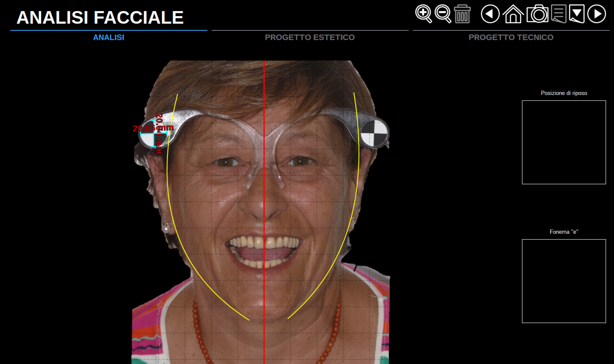The height and width of the screenshot is (364, 614).
Task: Click the camera snapshot icon
Action: (x=537, y=14)
